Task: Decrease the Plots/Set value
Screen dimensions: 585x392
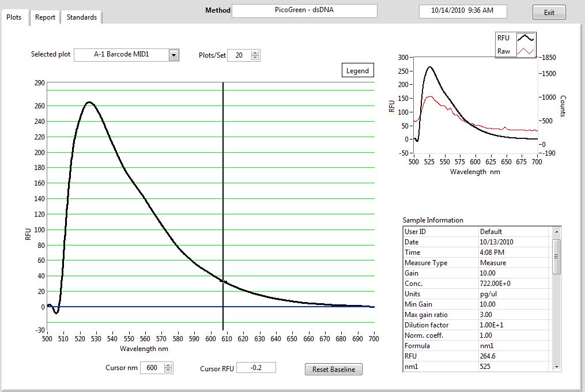Action: (255, 58)
